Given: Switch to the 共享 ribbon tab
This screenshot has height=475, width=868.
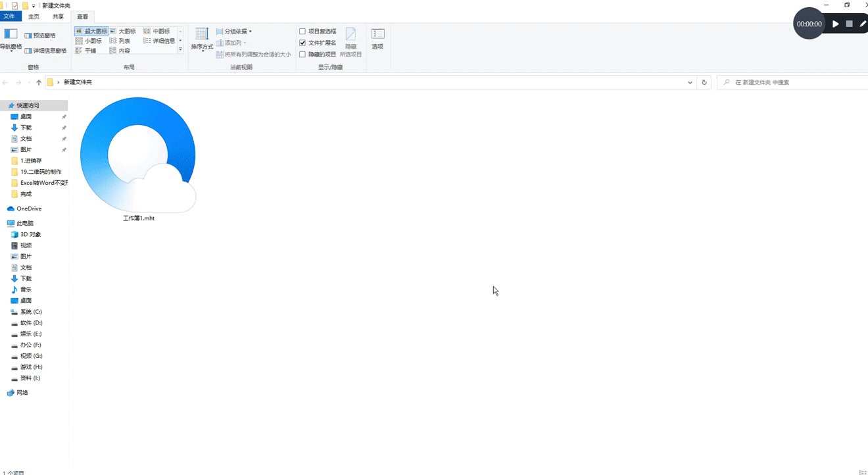Looking at the screenshot, I should (59, 16).
